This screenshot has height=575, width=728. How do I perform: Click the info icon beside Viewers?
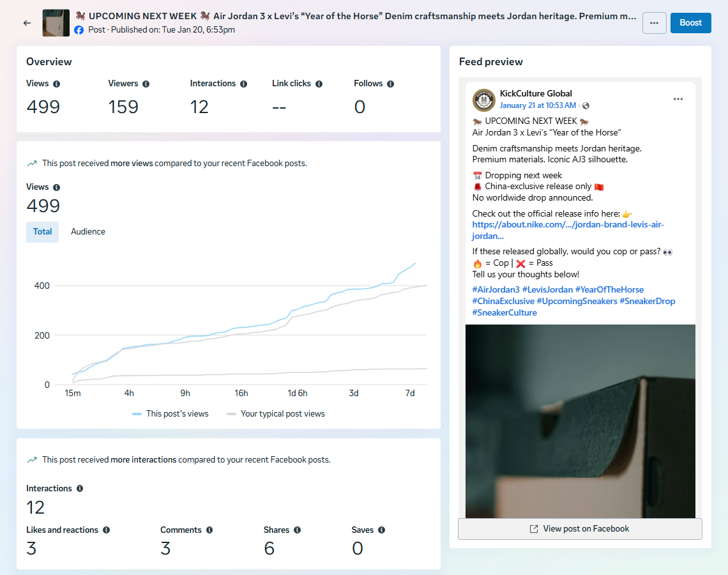coord(146,84)
